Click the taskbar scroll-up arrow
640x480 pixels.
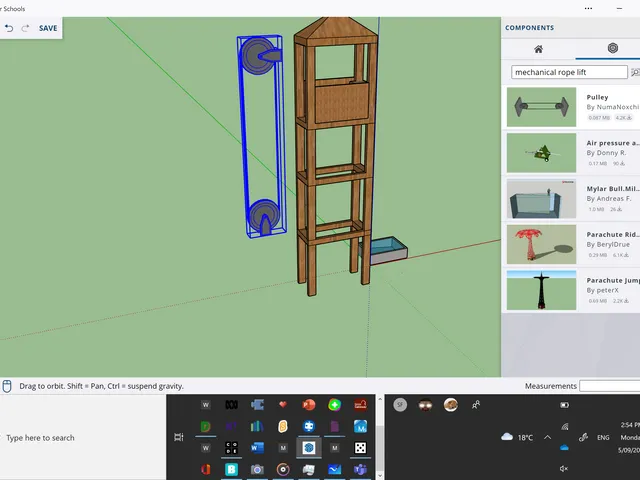380,399
